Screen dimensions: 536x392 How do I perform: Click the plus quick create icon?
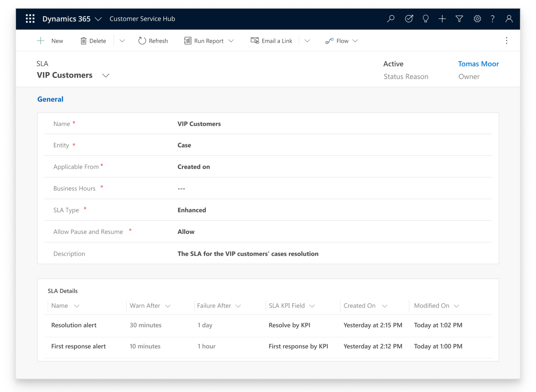pos(442,19)
